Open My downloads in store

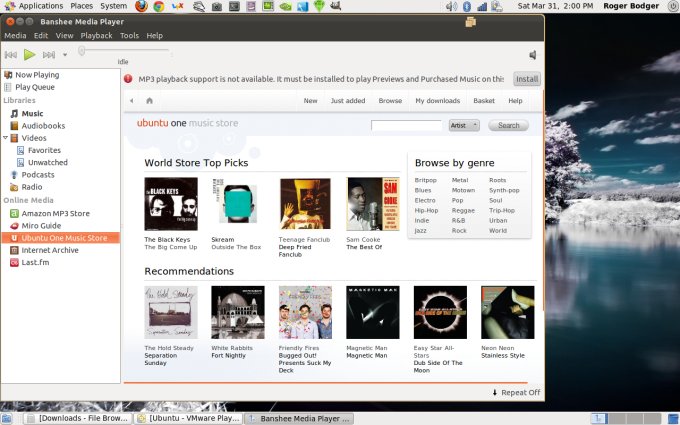pos(438,101)
